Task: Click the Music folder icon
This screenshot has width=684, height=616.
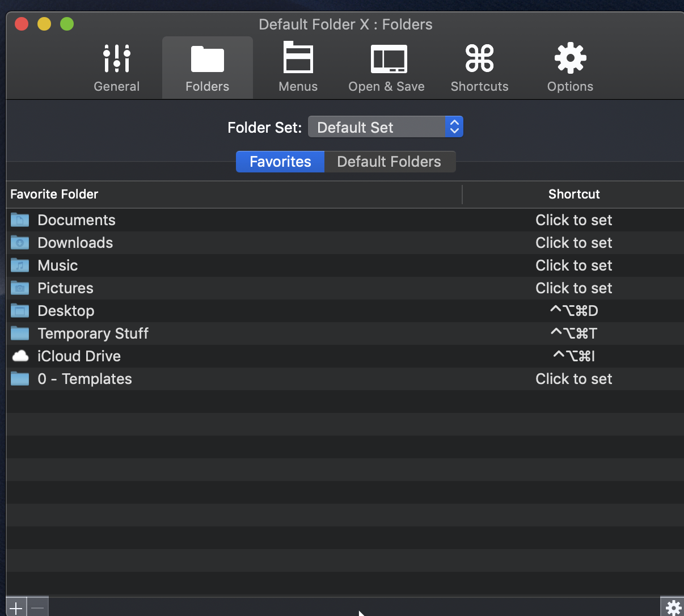Action: tap(20, 265)
